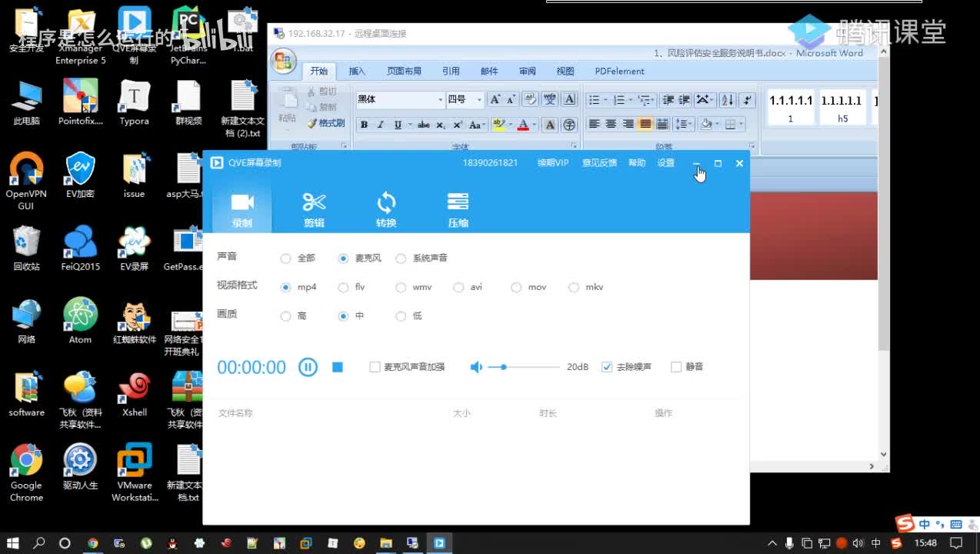Click subscript x₂ icon in Word
The image size is (980, 554).
point(441,125)
